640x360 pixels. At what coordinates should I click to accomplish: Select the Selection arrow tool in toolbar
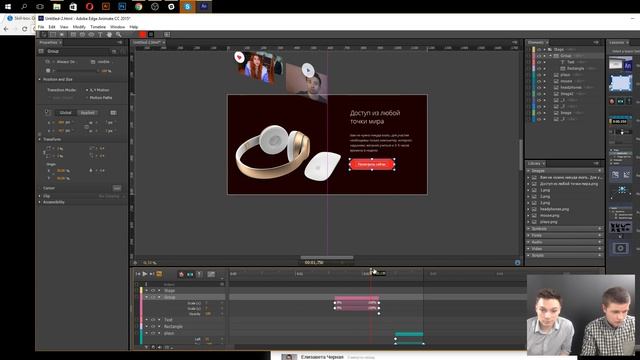(44, 35)
